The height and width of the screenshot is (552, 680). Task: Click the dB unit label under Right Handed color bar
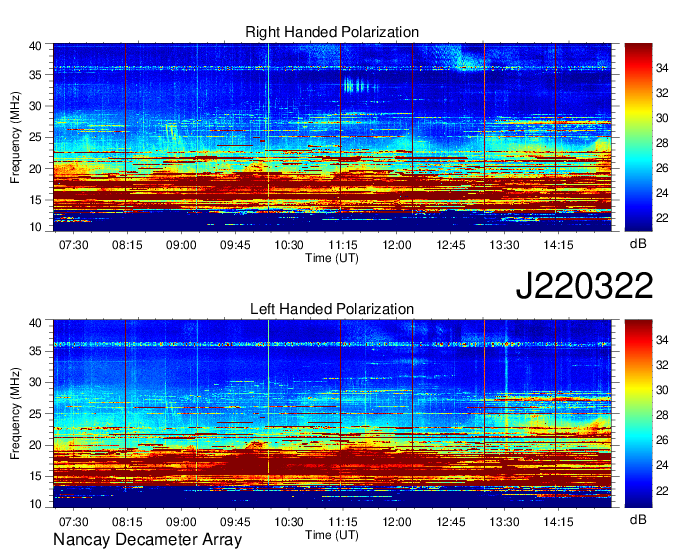pos(638,243)
